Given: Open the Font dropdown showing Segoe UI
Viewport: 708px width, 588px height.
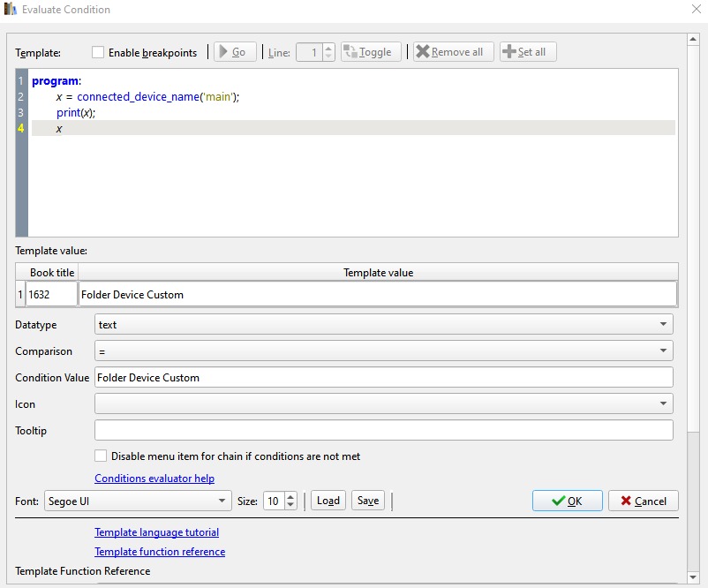Looking at the screenshot, I should (x=138, y=501).
